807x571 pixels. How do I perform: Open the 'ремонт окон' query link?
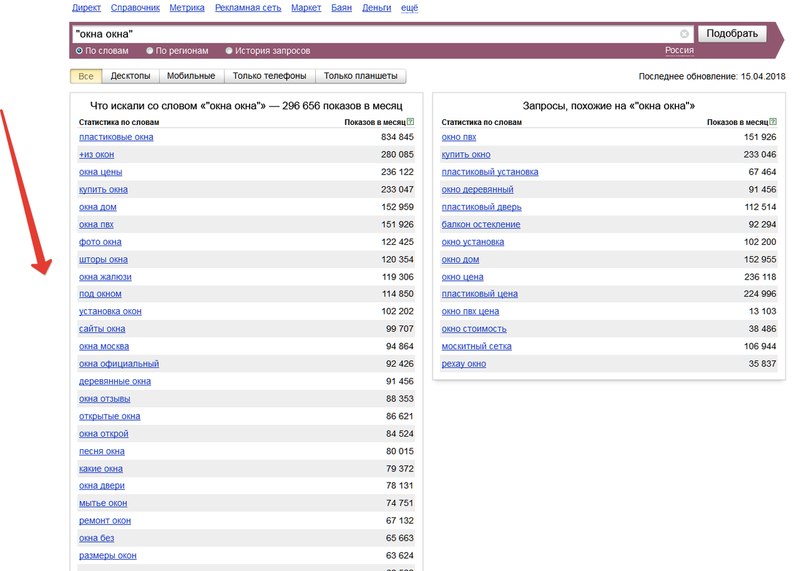[x=104, y=521]
